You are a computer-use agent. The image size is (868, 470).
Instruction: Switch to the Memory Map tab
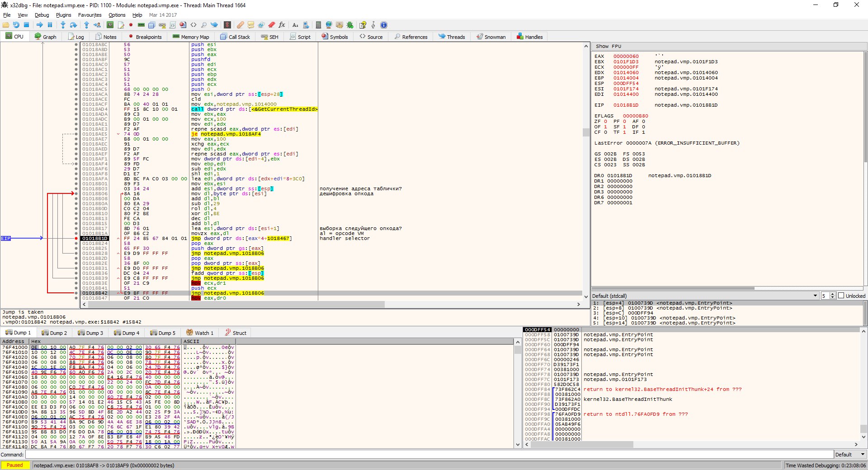coord(191,37)
